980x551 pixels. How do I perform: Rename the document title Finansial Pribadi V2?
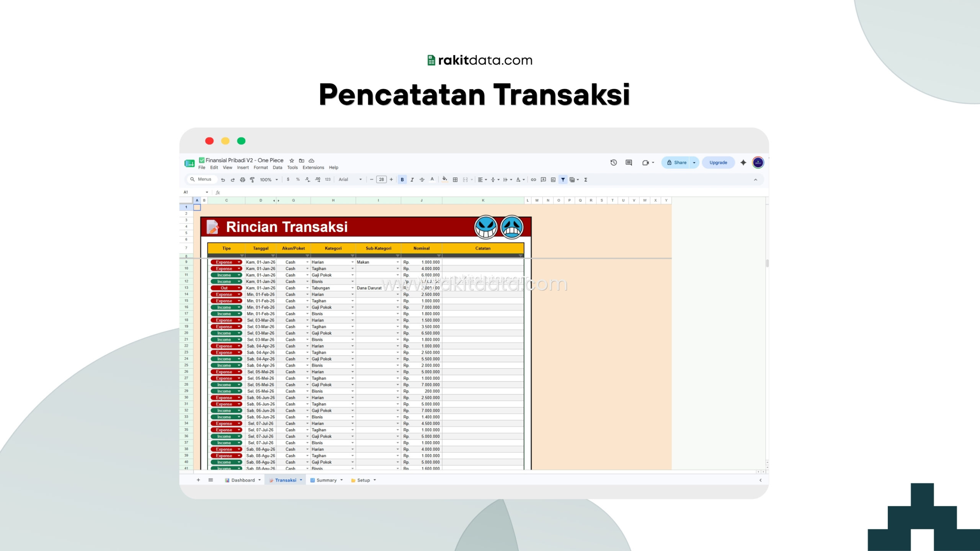tap(244, 160)
